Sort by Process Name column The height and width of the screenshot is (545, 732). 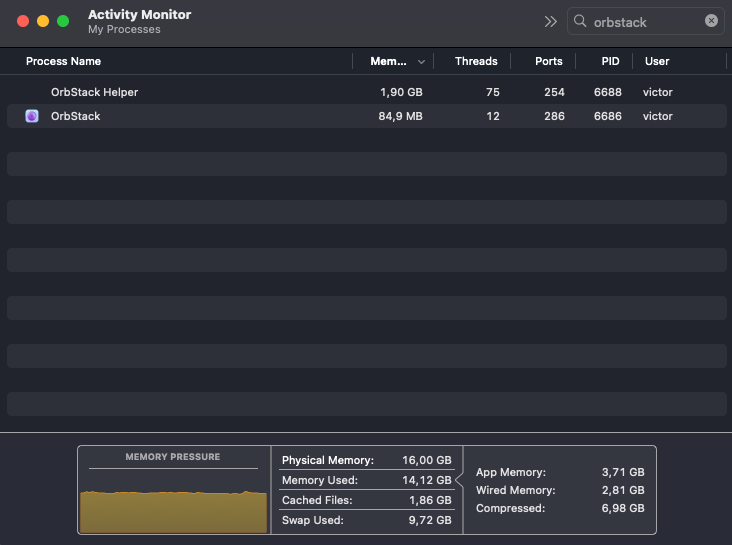pos(63,61)
